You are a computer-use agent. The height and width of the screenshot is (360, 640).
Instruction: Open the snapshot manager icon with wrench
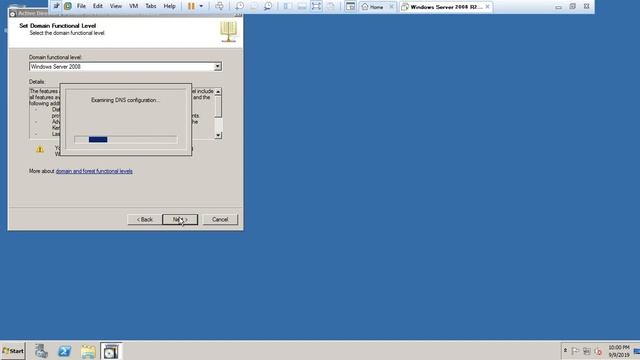tap(268, 6)
